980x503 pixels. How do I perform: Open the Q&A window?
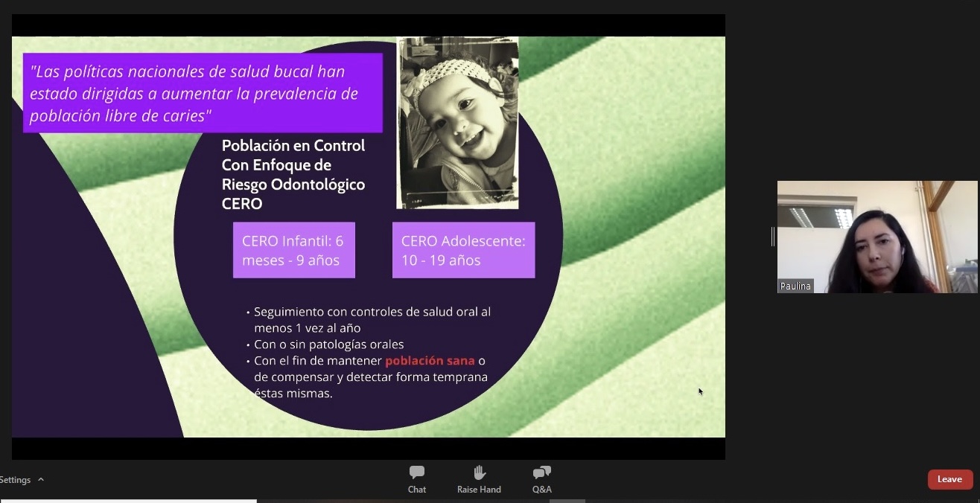point(541,478)
